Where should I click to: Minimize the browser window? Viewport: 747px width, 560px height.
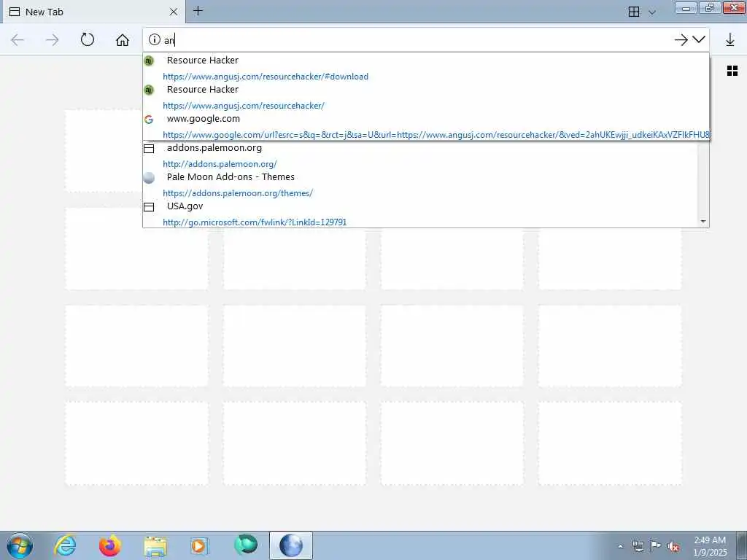point(686,8)
